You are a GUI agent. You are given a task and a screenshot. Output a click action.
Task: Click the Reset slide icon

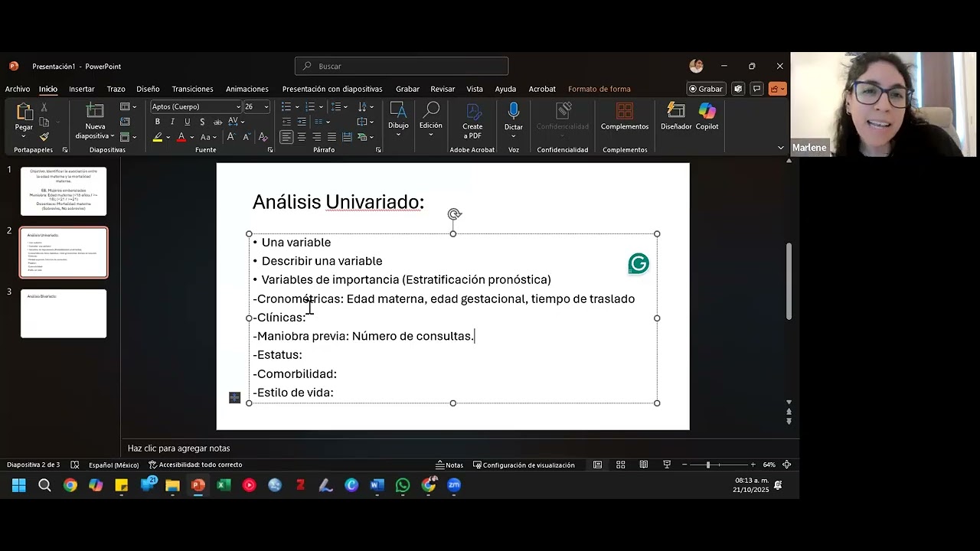(125, 122)
